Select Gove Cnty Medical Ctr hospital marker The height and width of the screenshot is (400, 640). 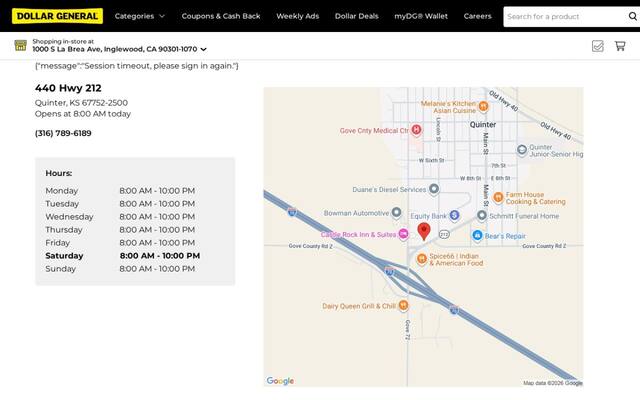(416, 130)
